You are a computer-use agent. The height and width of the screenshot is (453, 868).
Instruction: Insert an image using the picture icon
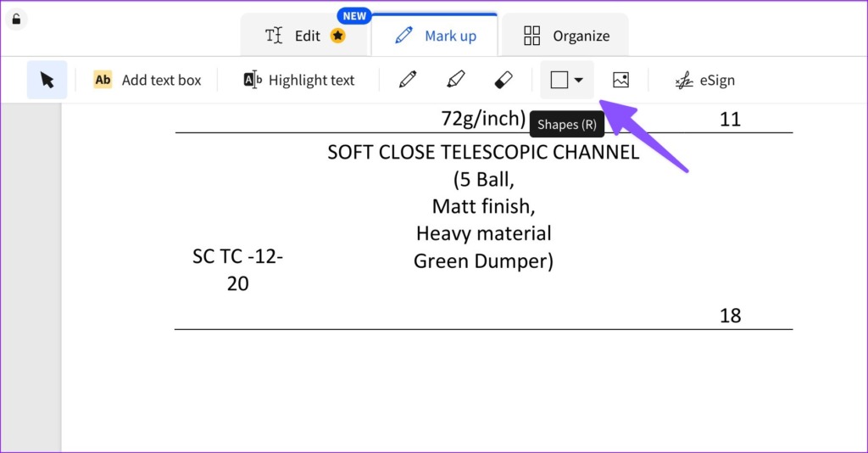click(620, 81)
